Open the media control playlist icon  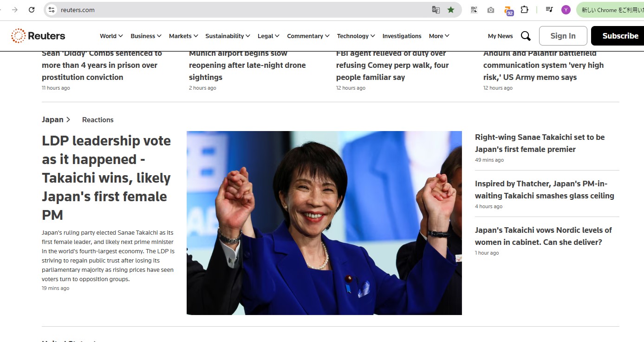click(549, 10)
